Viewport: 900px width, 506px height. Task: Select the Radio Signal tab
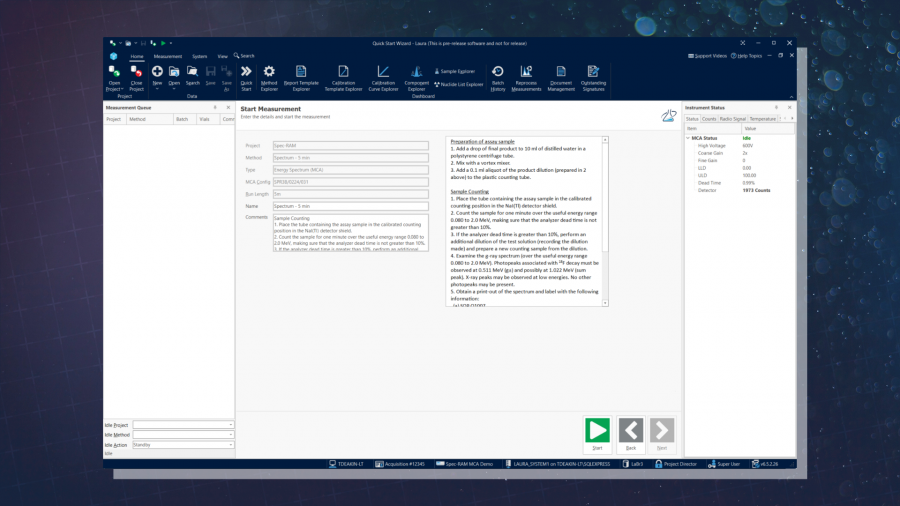click(733, 118)
